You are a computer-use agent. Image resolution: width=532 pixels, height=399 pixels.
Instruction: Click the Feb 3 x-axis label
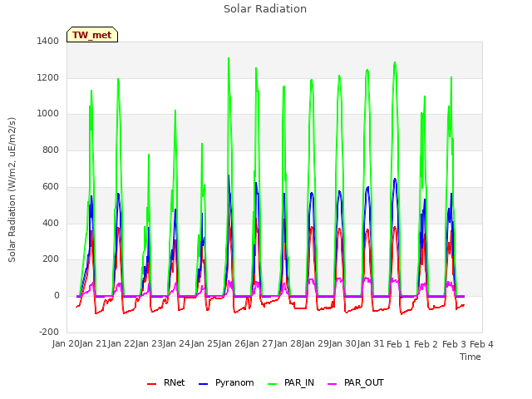coord(455,344)
